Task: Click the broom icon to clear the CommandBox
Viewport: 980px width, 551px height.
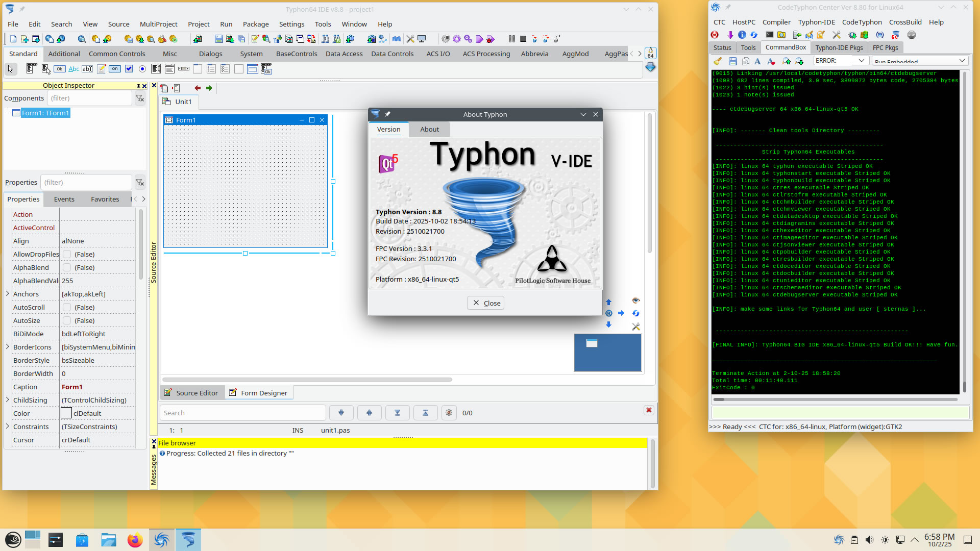Action: click(x=718, y=61)
